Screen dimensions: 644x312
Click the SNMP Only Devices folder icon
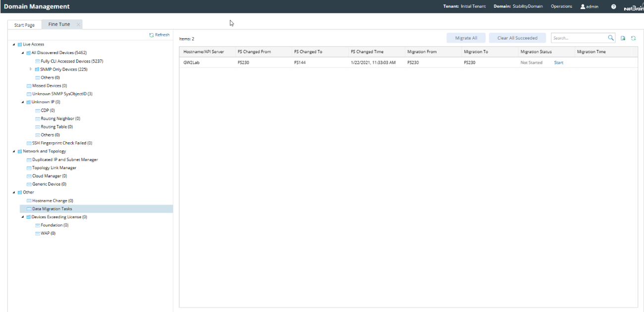coord(37,69)
